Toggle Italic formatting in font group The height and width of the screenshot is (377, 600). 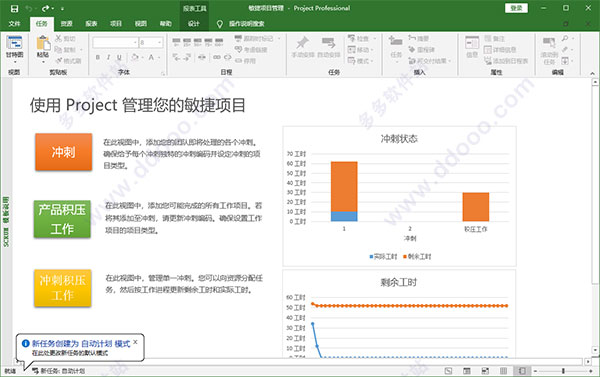point(109,57)
